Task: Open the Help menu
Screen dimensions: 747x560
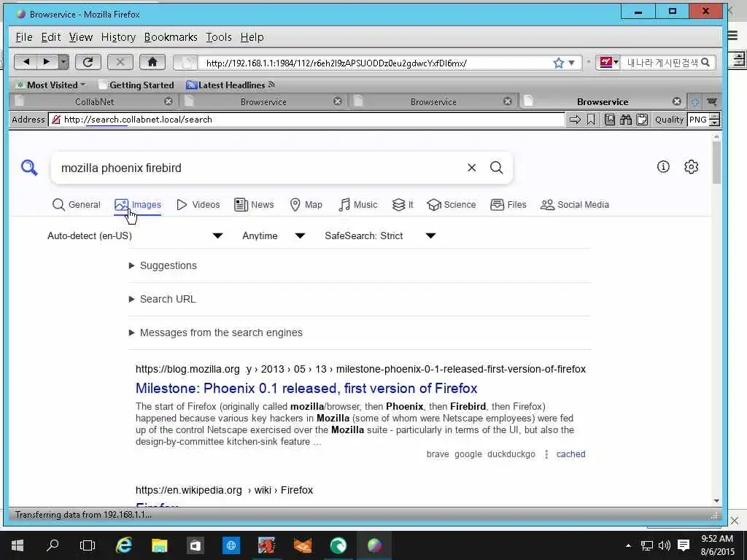Action: coord(252,37)
